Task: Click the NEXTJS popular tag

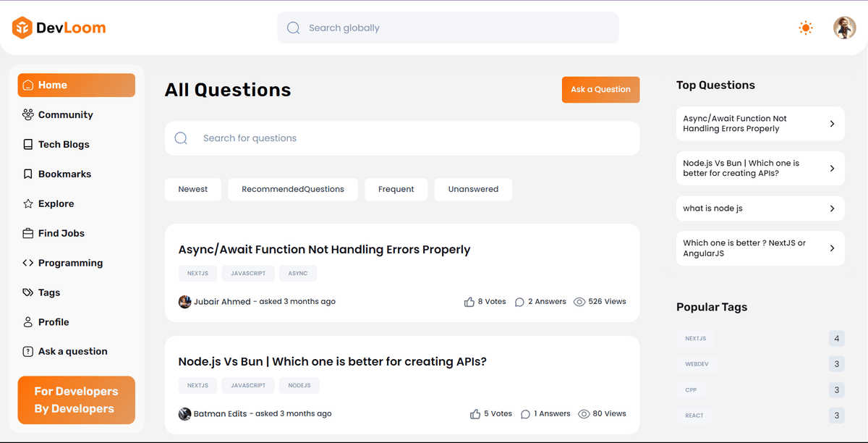Action: click(696, 338)
